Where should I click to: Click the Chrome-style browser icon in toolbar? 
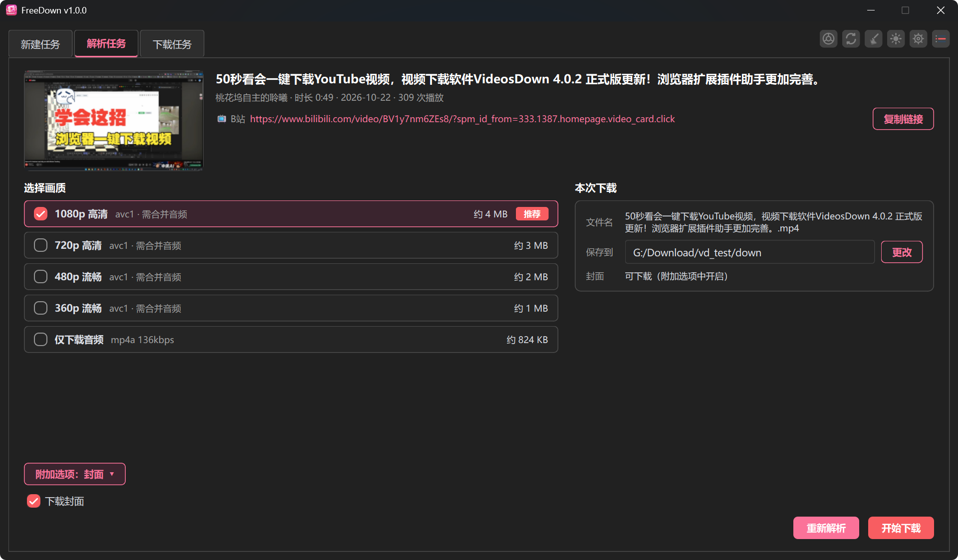828,39
